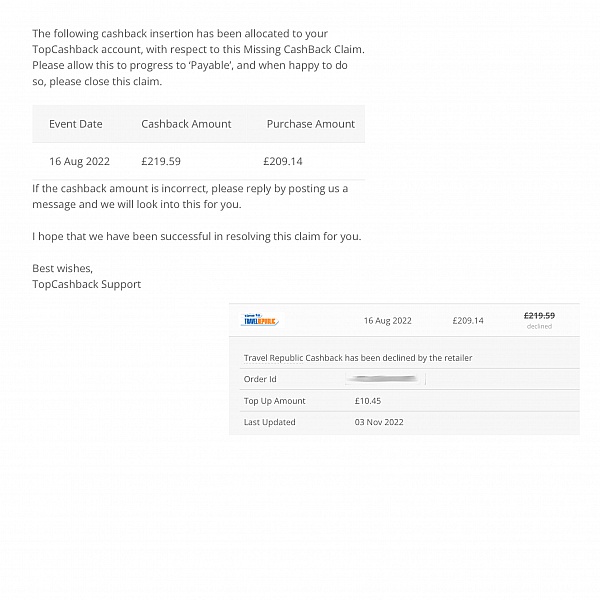Click the blurred Order Id value

coord(385,379)
